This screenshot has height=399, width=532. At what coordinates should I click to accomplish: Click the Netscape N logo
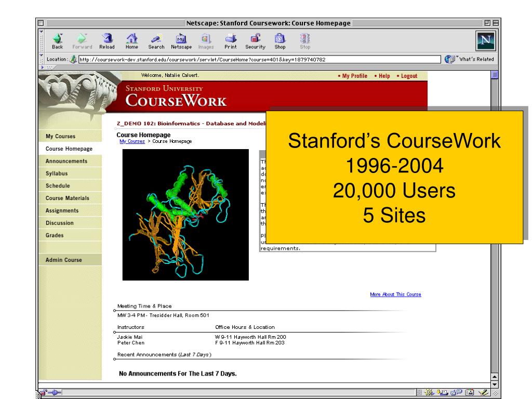click(486, 41)
